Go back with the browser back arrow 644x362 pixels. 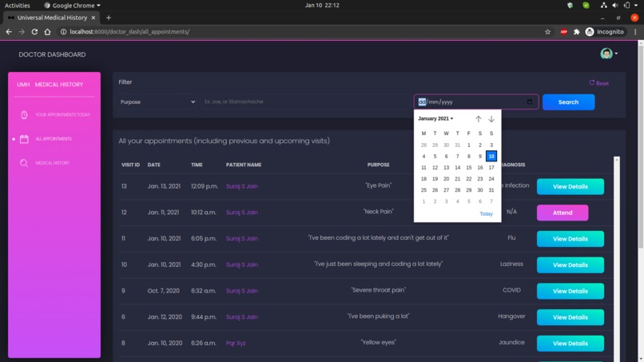point(9,32)
